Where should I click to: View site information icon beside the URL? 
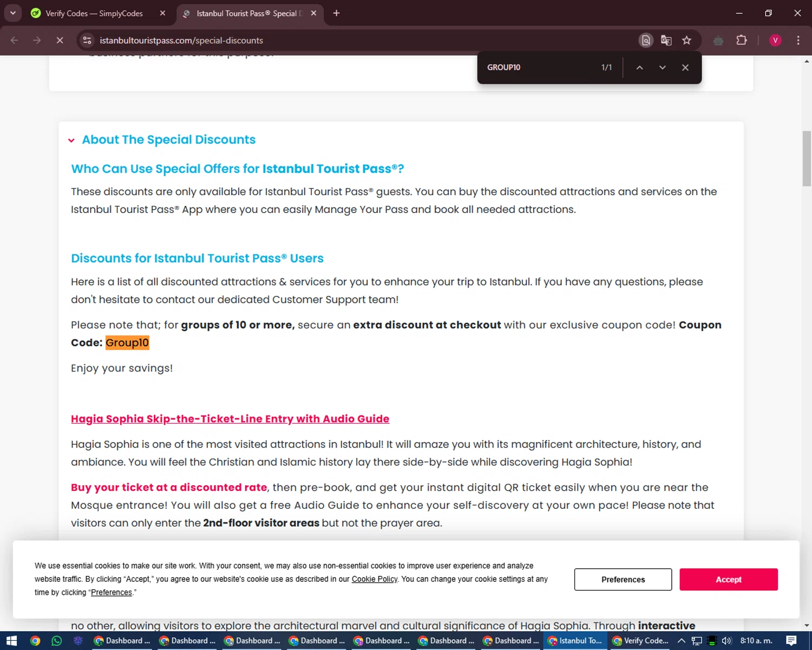click(x=87, y=40)
